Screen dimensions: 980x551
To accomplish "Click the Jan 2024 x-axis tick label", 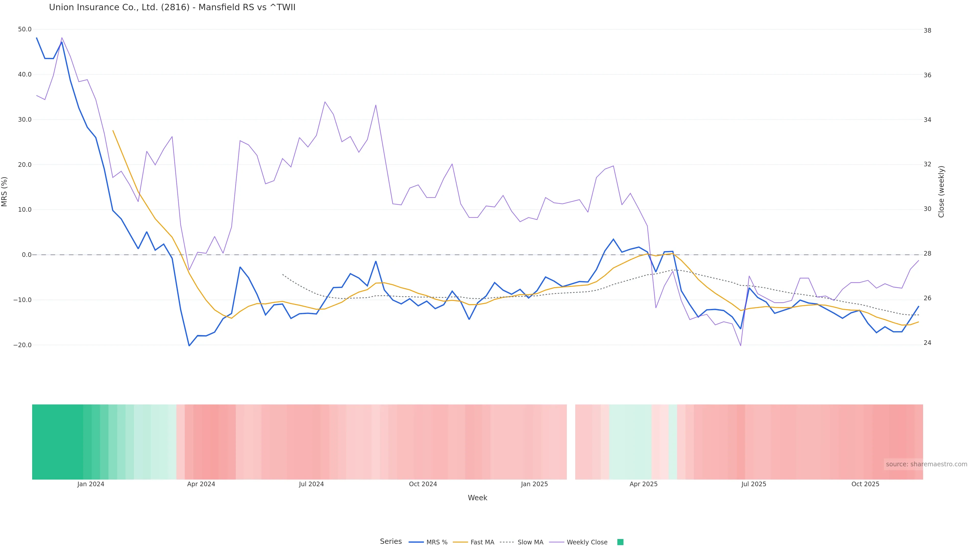I will coord(91,484).
